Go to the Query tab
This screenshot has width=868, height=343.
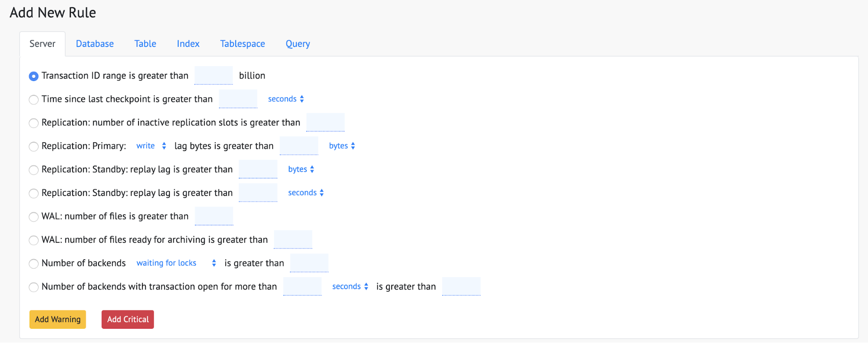point(298,44)
